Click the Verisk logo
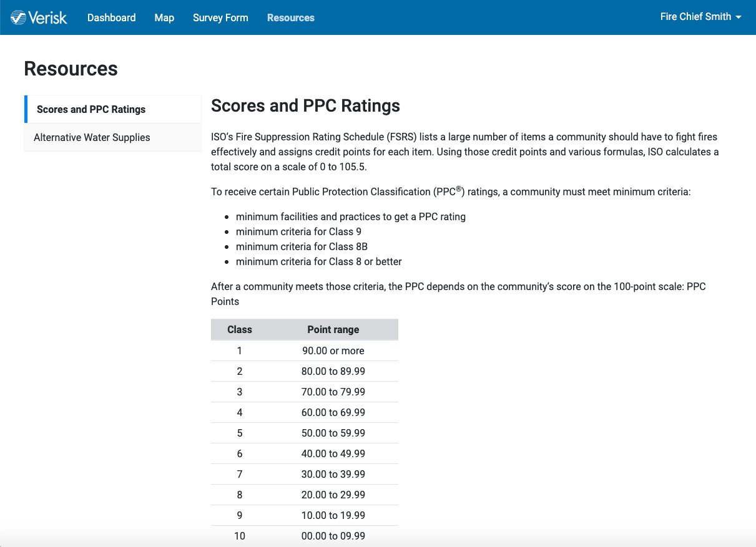Viewport: 756px width, 547px height. click(38, 17)
